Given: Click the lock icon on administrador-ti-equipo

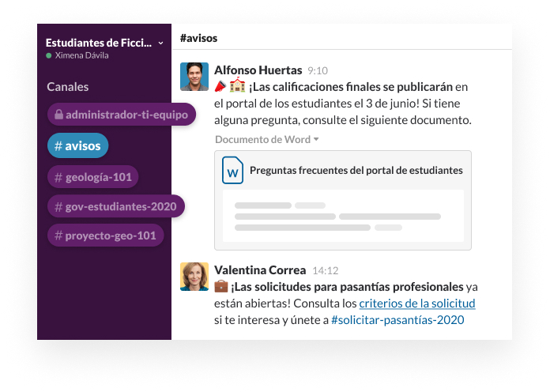Looking at the screenshot, I should 58,115.
